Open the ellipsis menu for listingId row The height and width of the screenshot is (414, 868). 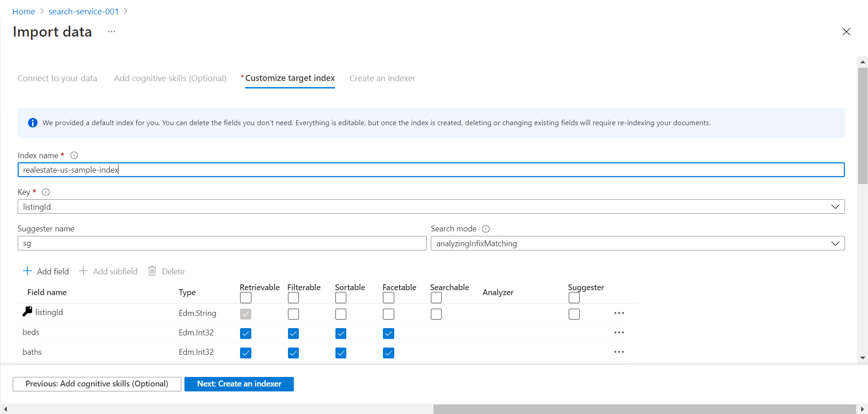pos(619,313)
